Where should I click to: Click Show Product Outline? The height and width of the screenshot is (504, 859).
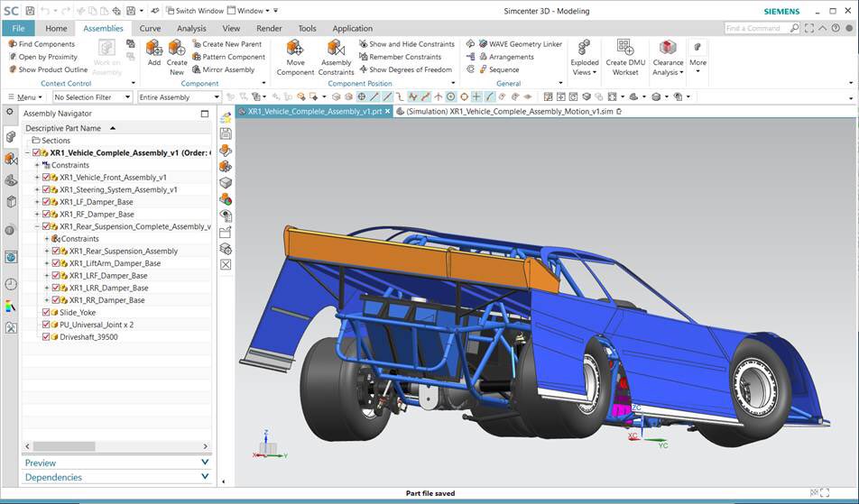(x=48, y=69)
